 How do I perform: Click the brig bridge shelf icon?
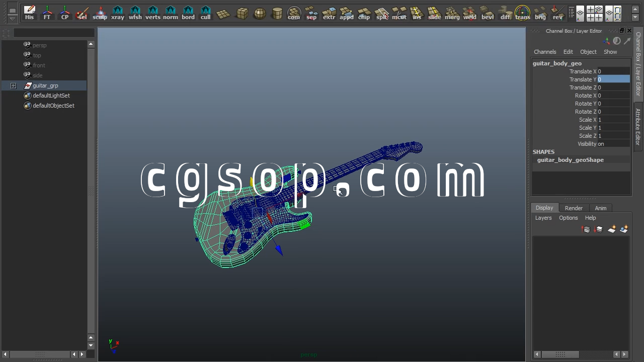540,13
